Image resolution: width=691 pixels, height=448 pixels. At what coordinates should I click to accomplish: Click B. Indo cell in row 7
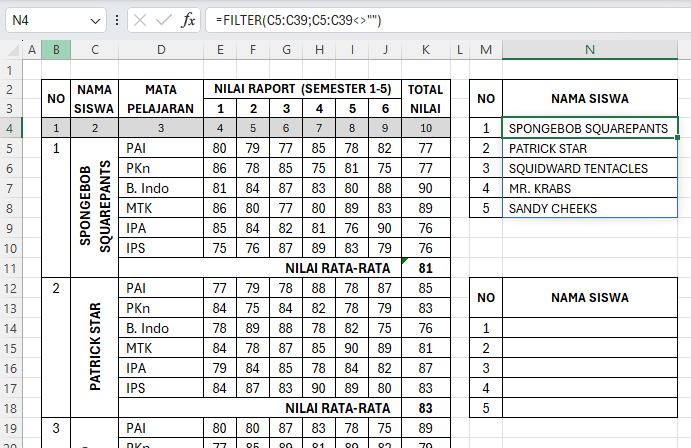(161, 189)
